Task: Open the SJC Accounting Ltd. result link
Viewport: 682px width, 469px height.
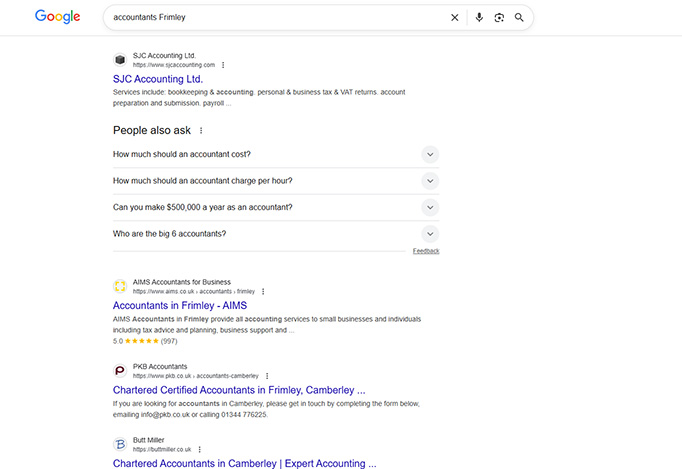Action: 158,79
